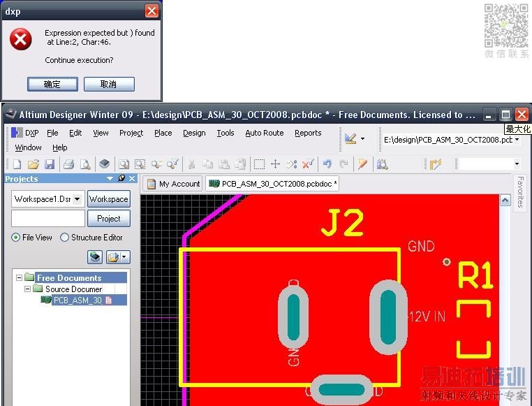532x406 pixels.
Task: Collapse the Free Documents tree node
Action: tap(20, 277)
